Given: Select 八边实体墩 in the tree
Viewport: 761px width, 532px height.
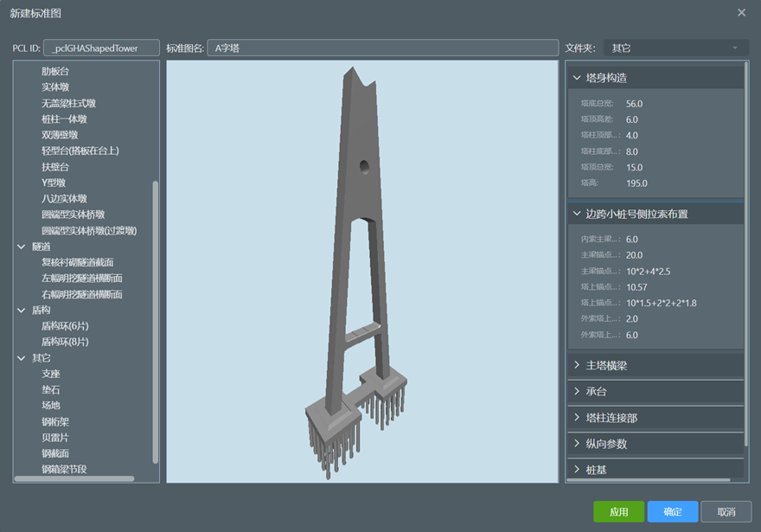Looking at the screenshot, I should click(64, 199).
